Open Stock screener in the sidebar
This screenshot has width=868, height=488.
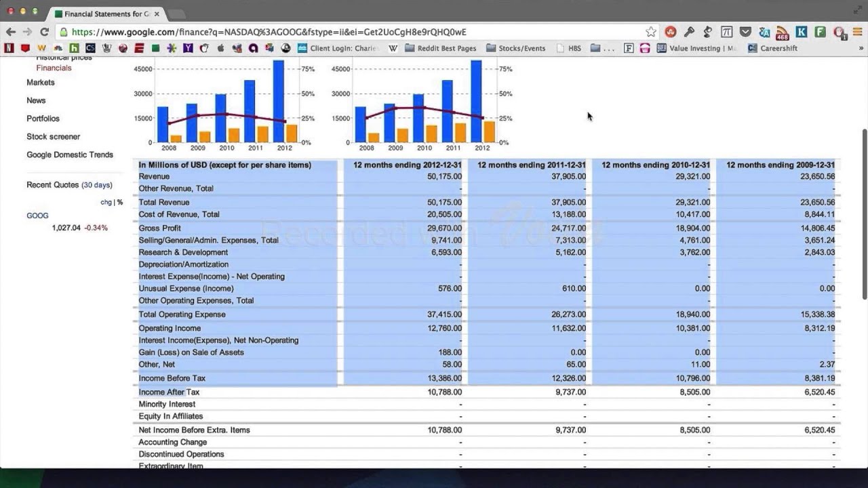click(x=54, y=136)
